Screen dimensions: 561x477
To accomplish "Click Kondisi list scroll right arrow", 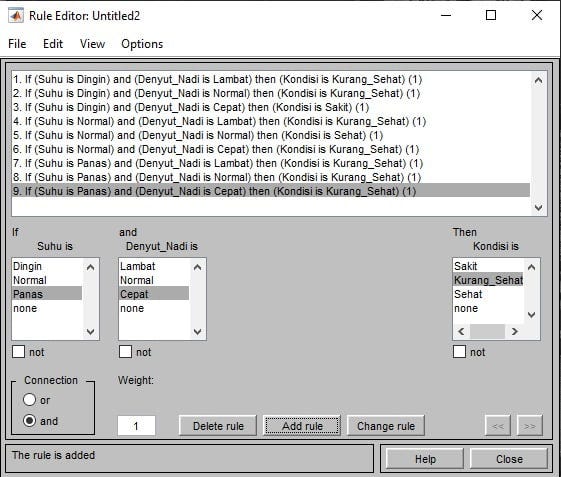I will click(514, 332).
